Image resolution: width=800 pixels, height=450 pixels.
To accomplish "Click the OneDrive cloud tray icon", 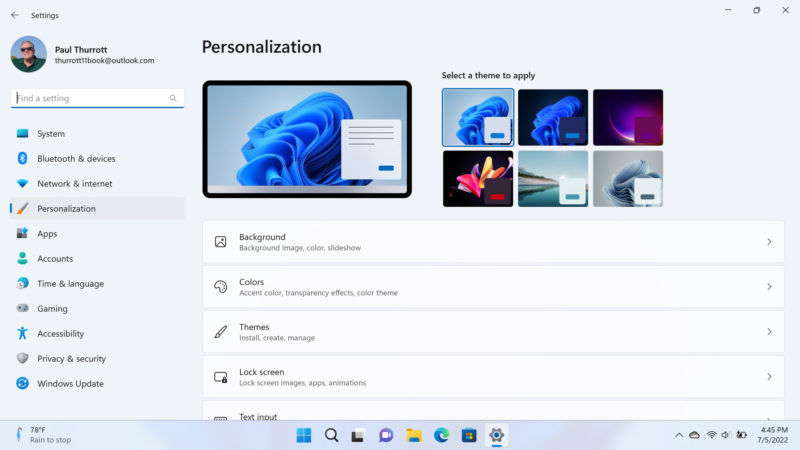I will point(694,435).
